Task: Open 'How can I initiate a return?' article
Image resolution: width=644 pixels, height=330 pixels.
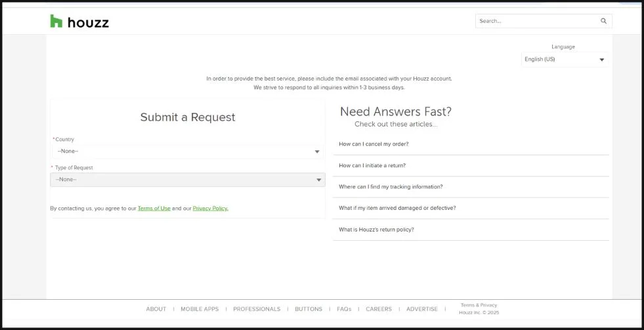Action: (372, 165)
